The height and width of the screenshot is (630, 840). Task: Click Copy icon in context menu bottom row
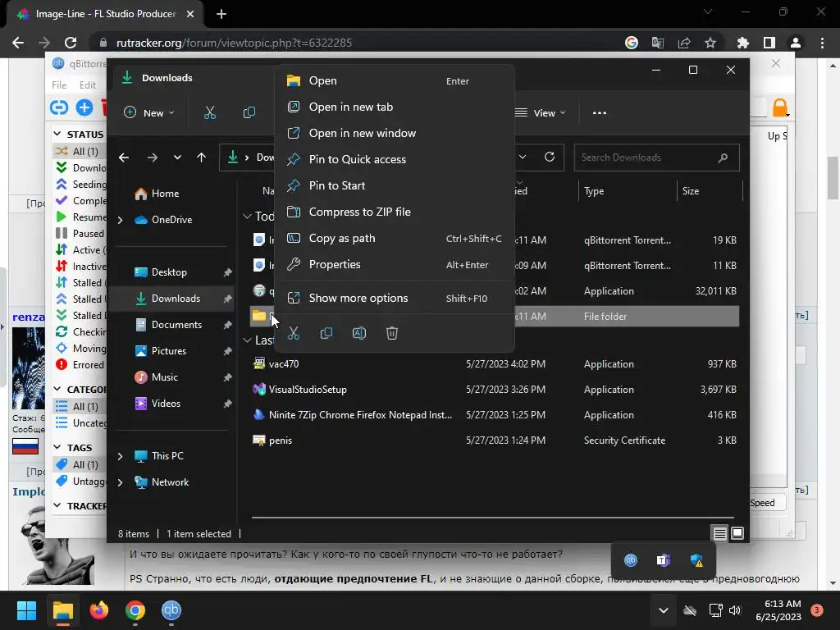tap(326, 333)
